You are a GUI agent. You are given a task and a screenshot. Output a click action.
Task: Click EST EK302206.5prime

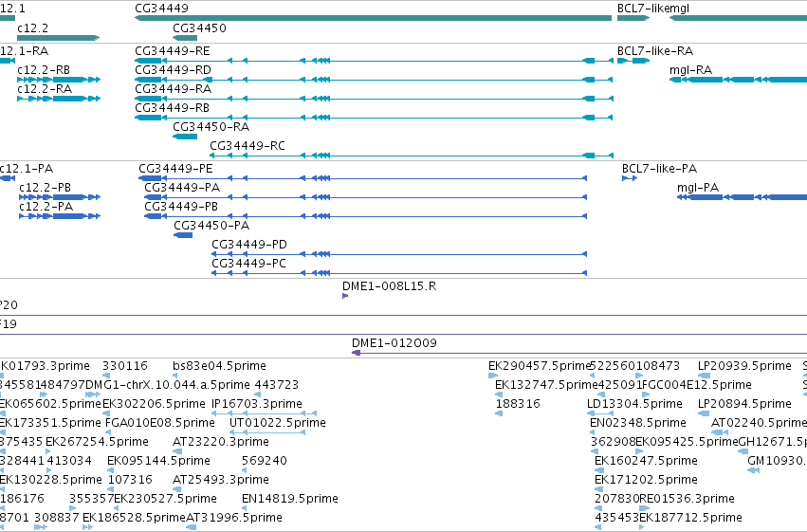tap(154, 404)
